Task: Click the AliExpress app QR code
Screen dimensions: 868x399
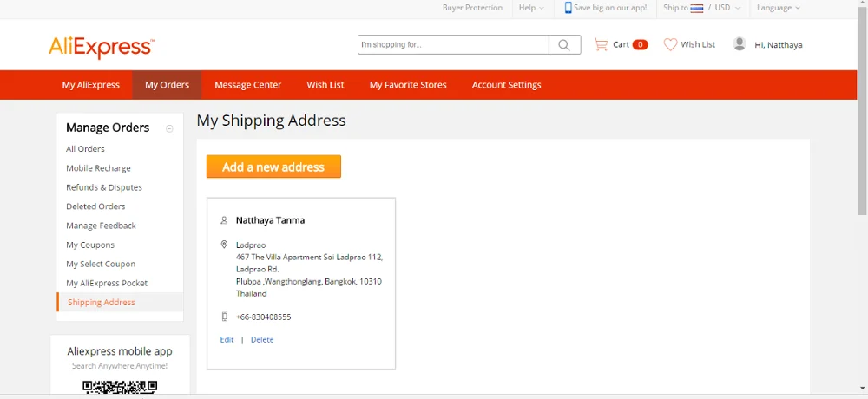Action: click(x=120, y=388)
